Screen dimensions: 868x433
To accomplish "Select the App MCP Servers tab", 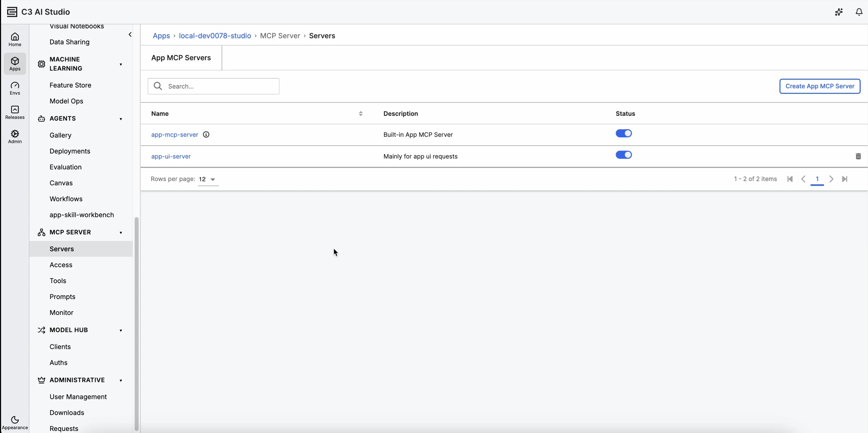I will (181, 58).
